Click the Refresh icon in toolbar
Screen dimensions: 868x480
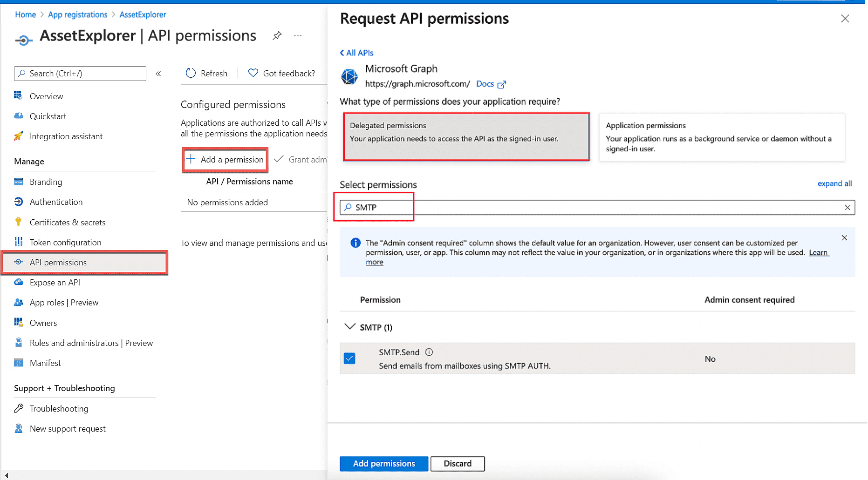pos(191,73)
